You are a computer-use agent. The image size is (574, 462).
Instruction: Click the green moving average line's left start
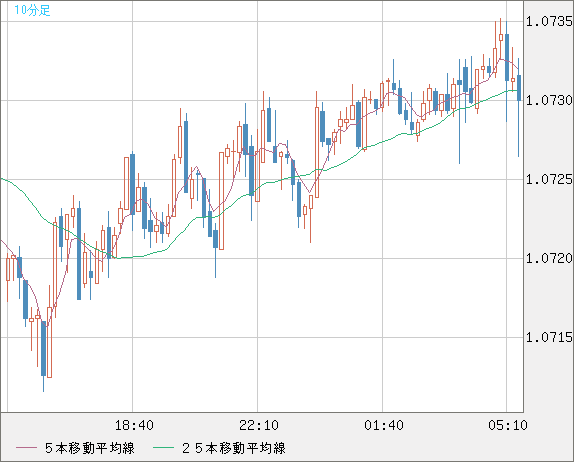(2, 179)
